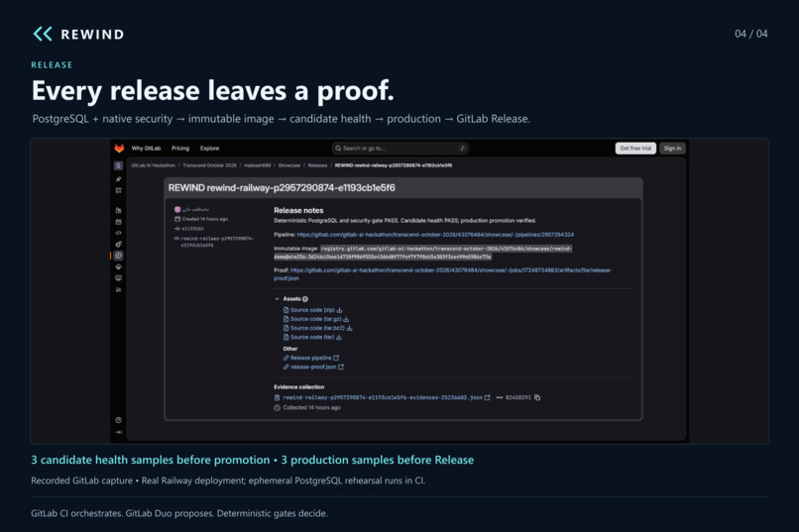
Task: Click the rewind-railway tag name in sidebar info
Action: click(217, 242)
